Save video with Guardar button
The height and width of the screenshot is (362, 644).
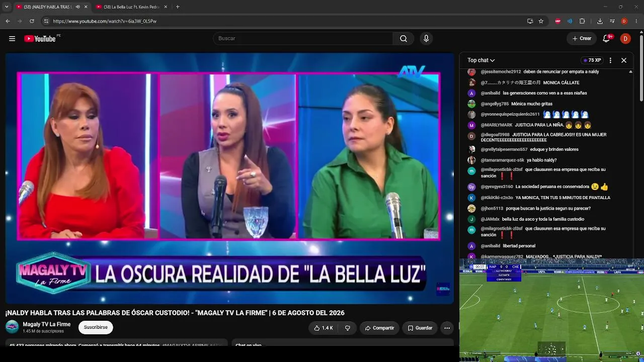[420, 328]
